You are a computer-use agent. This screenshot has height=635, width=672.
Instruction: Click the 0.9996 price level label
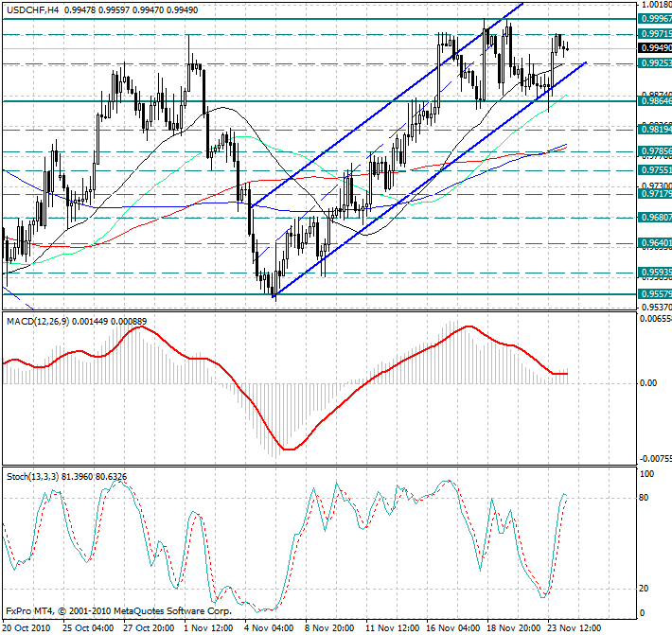[x=654, y=18]
